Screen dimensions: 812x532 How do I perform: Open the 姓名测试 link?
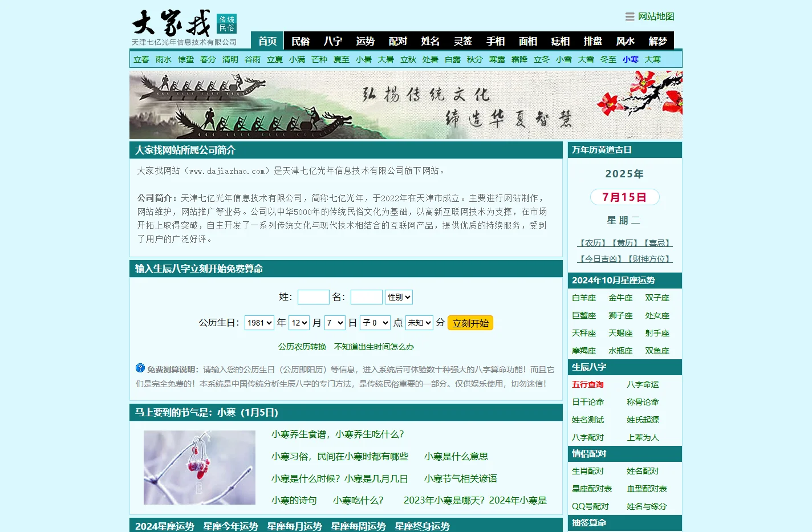[x=587, y=420]
